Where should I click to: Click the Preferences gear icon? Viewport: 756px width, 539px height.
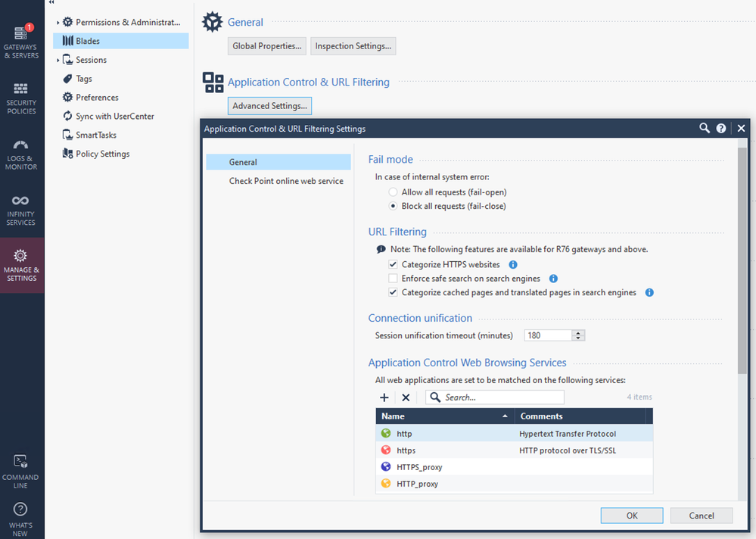(x=67, y=98)
